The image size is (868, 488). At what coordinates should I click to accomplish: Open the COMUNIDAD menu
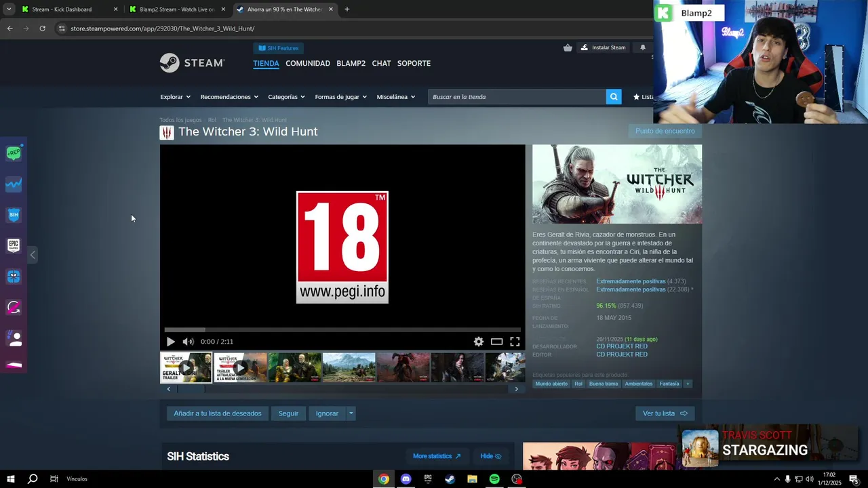pyautogui.click(x=308, y=63)
